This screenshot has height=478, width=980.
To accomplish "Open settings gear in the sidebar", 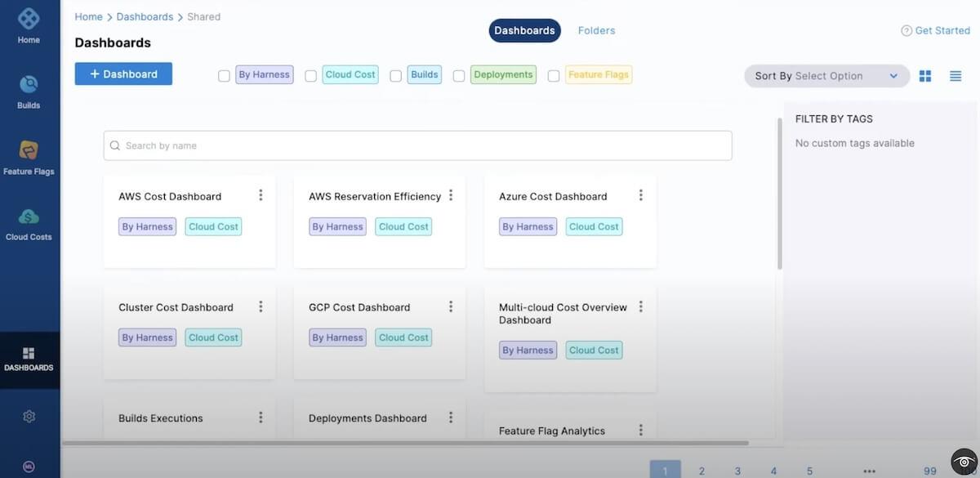I will point(29,417).
